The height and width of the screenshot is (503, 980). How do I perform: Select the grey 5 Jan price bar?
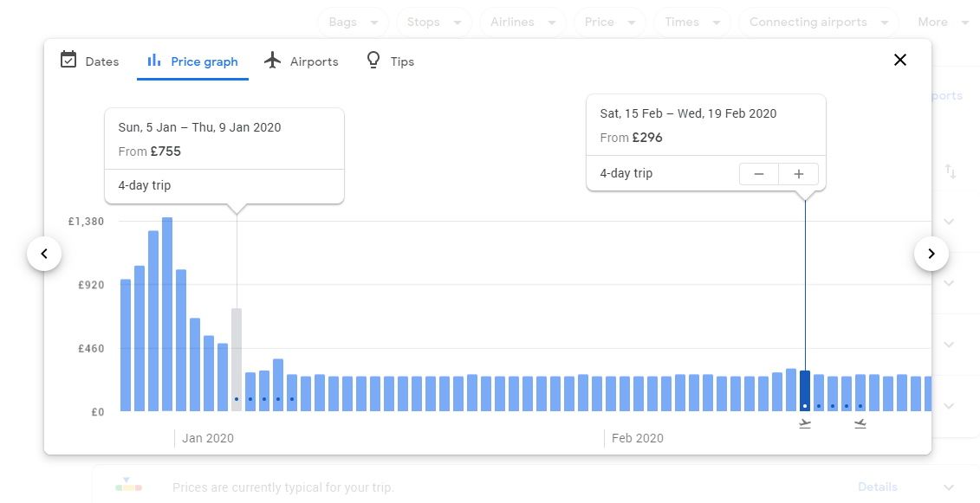click(x=237, y=359)
